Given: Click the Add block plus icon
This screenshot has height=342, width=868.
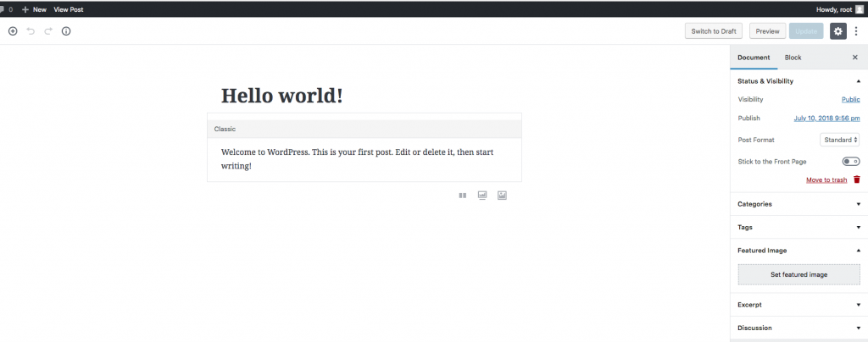Looking at the screenshot, I should (x=13, y=31).
